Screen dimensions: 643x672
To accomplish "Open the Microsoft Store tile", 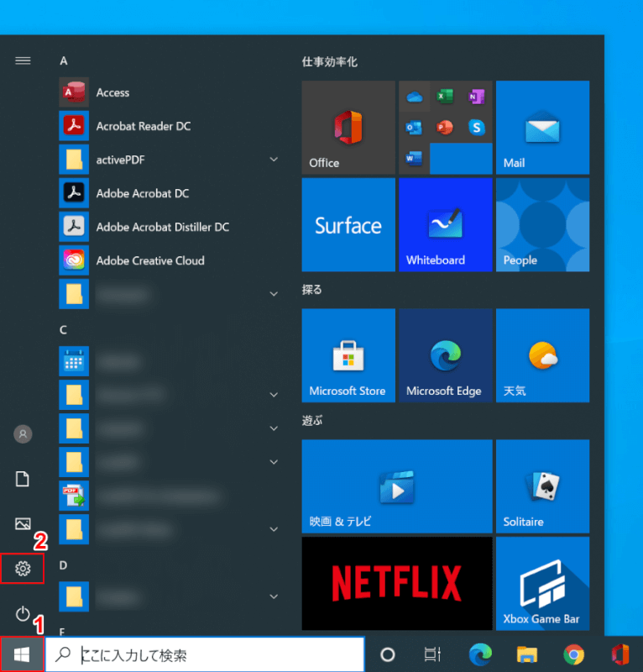I will pos(348,355).
